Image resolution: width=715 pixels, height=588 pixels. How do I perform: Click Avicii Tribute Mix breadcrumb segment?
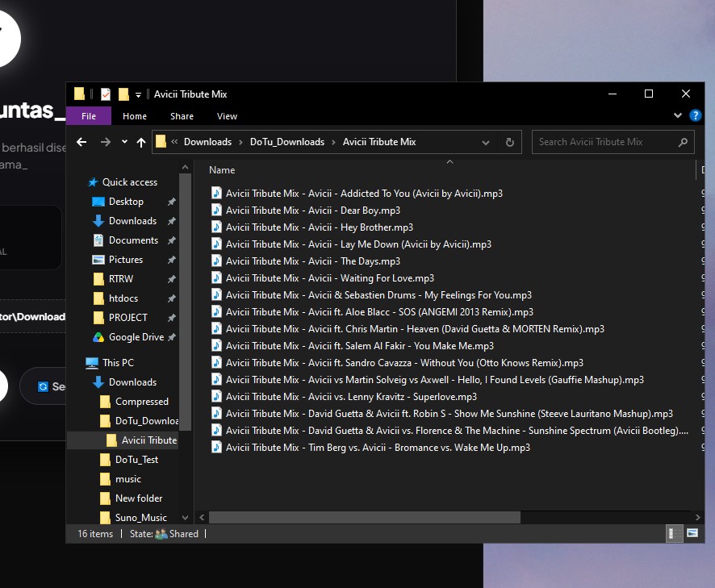tap(379, 142)
